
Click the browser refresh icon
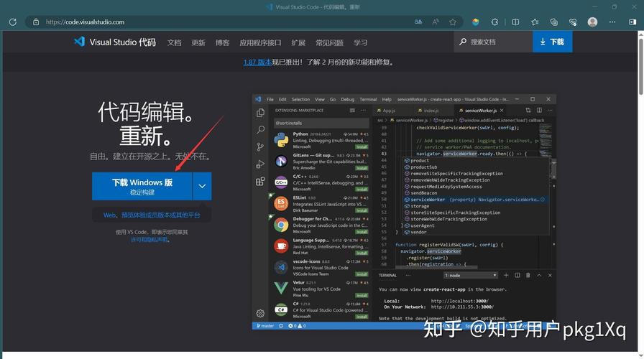13,22
